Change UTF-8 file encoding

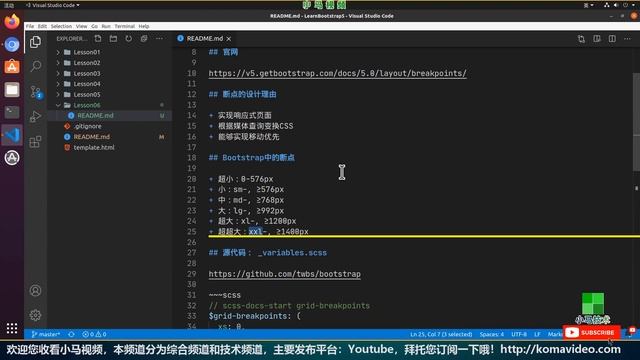coord(519,334)
